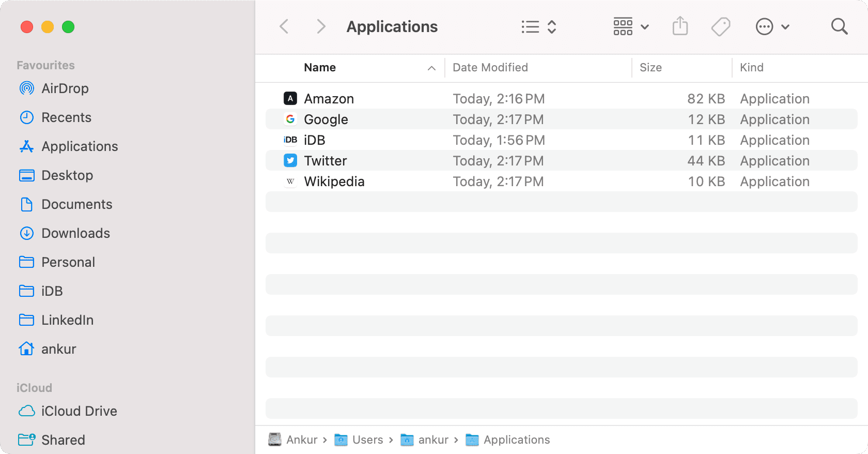Click the ankur home icon
The height and width of the screenshot is (454, 868).
27,349
